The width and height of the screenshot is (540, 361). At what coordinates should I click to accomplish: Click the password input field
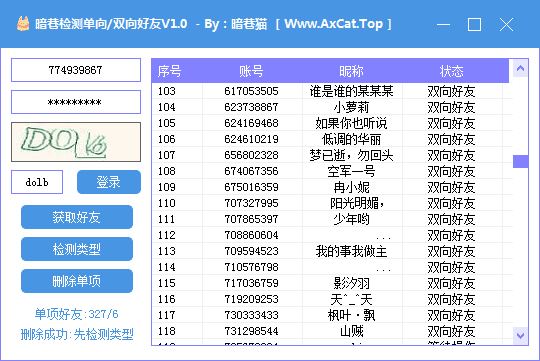click(76, 102)
